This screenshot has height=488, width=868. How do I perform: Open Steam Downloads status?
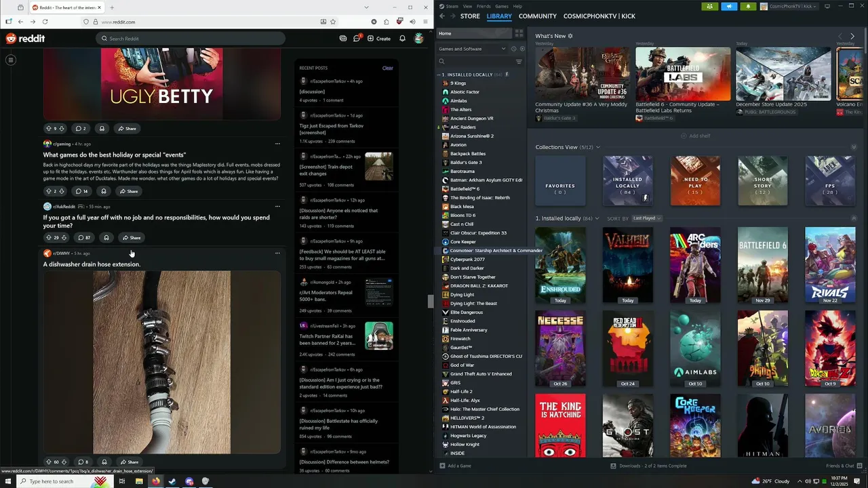click(648, 466)
